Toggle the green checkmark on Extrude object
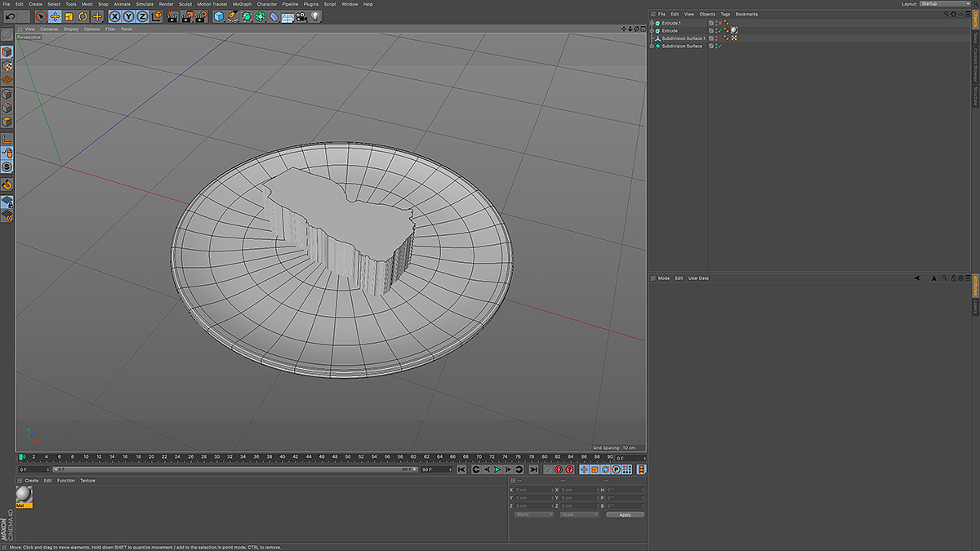The image size is (980, 551). pyautogui.click(x=719, y=31)
